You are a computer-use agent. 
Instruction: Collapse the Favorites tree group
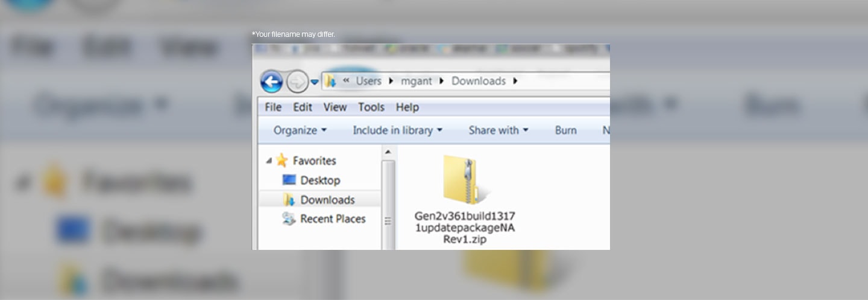(269, 161)
